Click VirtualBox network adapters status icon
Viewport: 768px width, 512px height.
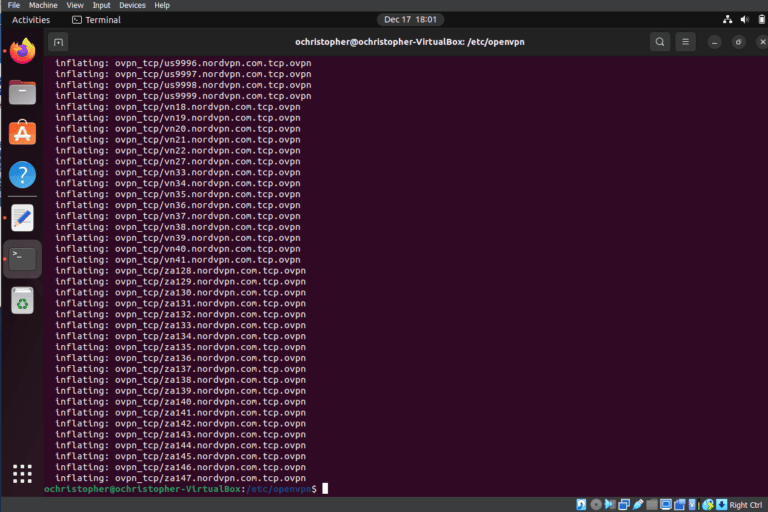[x=624, y=505]
